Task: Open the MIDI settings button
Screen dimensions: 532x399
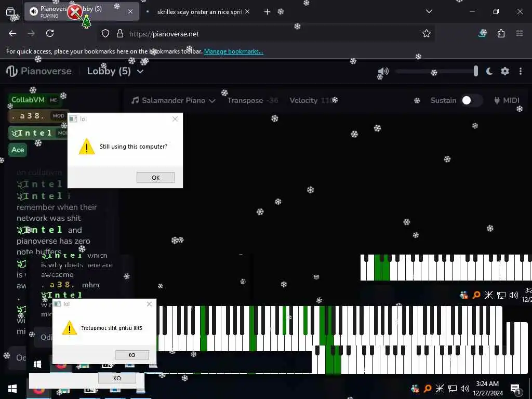Action: point(507,100)
